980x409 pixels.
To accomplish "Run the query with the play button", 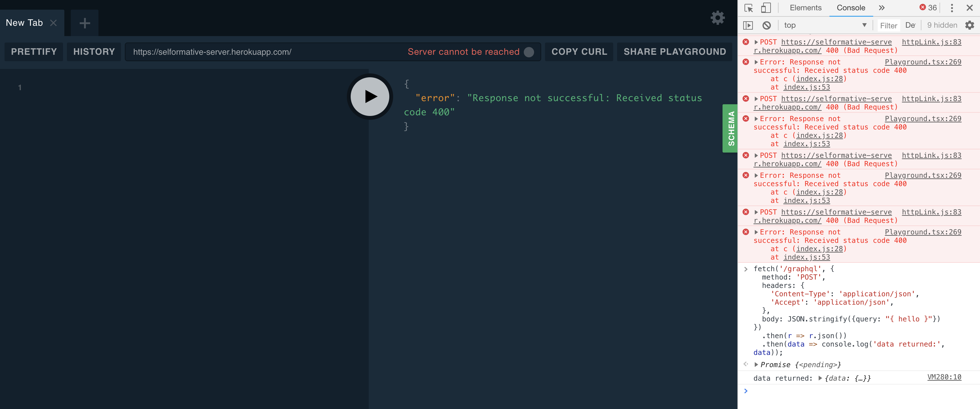I will point(369,96).
